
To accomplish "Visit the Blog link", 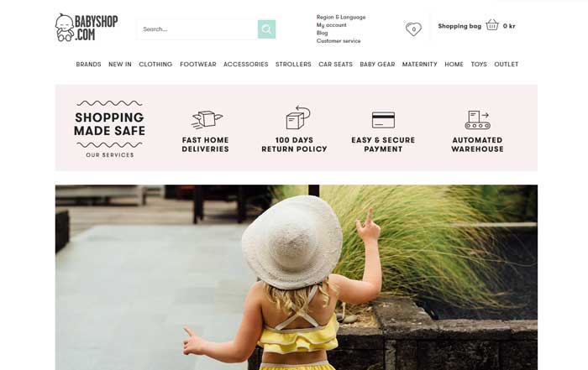I will click(x=322, y=33).
